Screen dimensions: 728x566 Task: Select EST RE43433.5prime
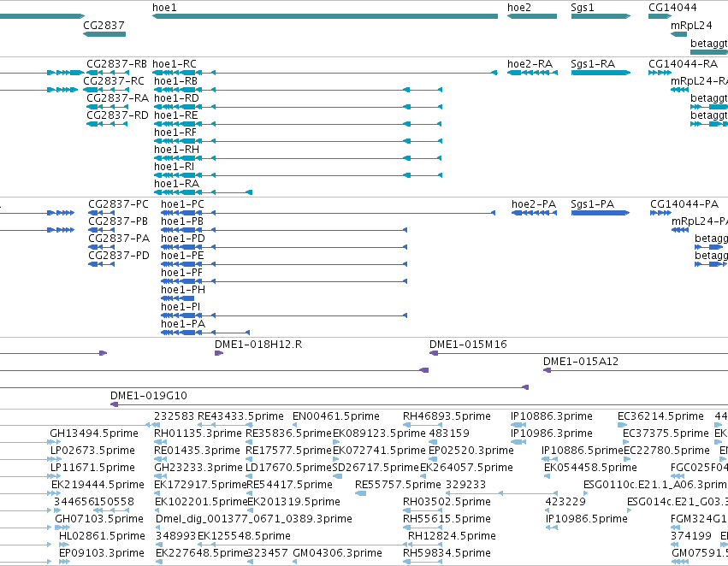[240, 416]
